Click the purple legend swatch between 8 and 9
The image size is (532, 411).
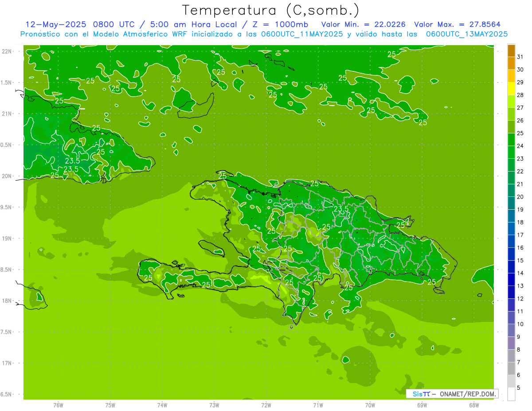pos(511,343)
